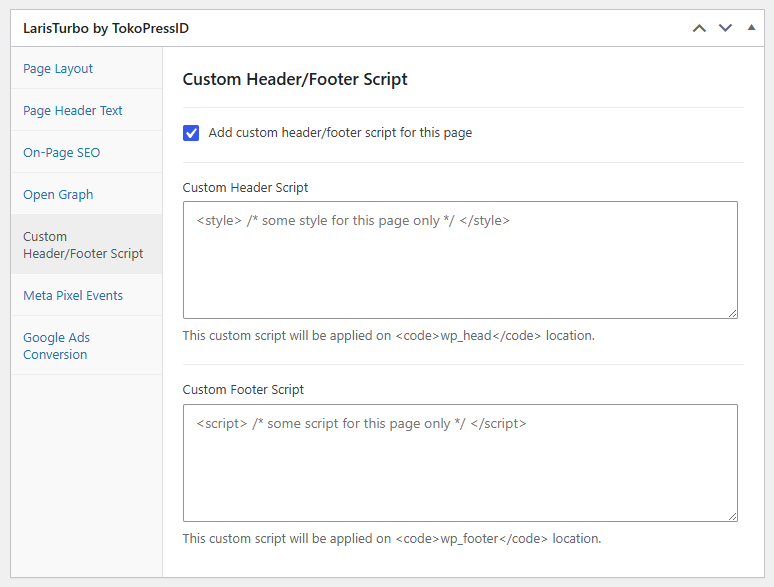The height and width of the screenshot is (587, 774).
Task: Grab the footer textarea resize handle
Action: pyautogui.click(x=733, y=516)
